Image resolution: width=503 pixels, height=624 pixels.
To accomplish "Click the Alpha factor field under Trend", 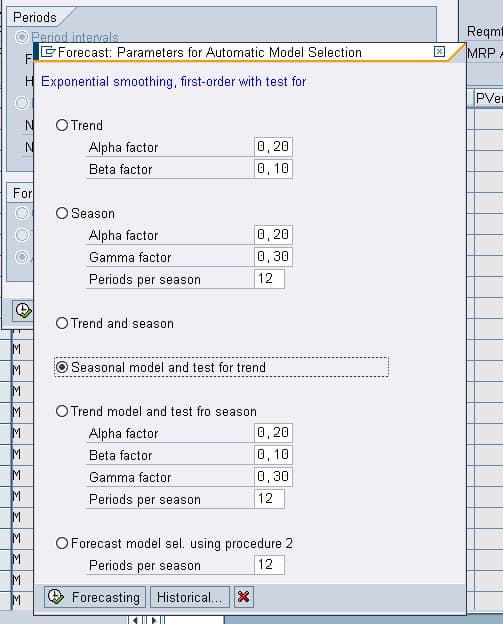I will (273, 147).
